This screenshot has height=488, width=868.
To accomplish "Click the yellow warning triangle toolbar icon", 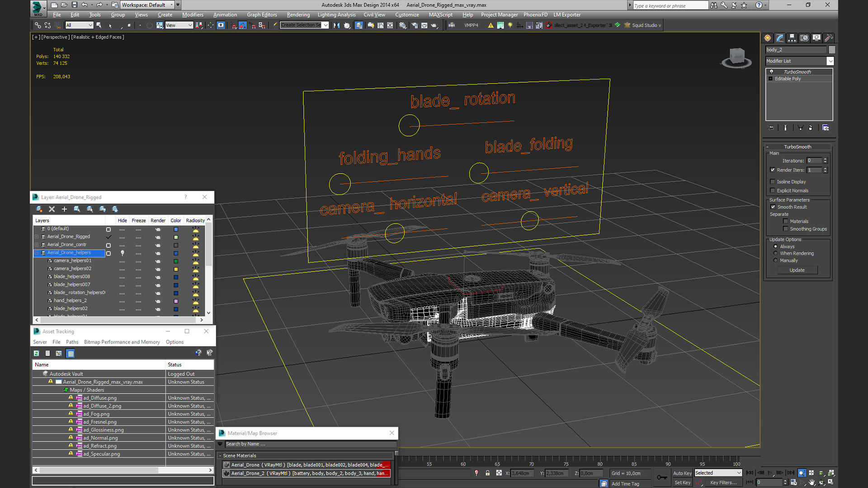I will coord(491,25).
